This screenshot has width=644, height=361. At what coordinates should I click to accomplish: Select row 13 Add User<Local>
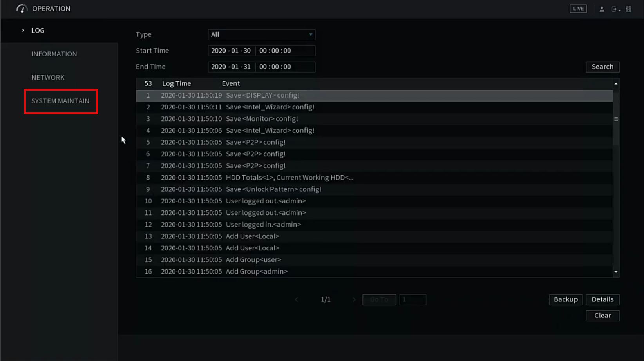coord(374,236)
